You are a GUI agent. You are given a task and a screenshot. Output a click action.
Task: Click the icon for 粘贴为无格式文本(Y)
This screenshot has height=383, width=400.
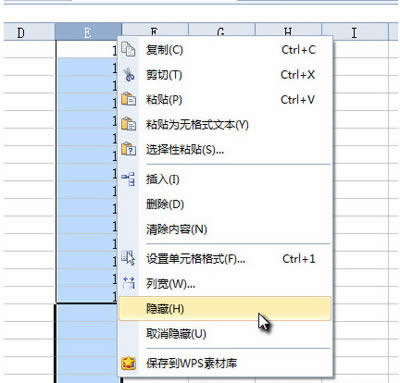pyautogui.click(x=128, y=124)
